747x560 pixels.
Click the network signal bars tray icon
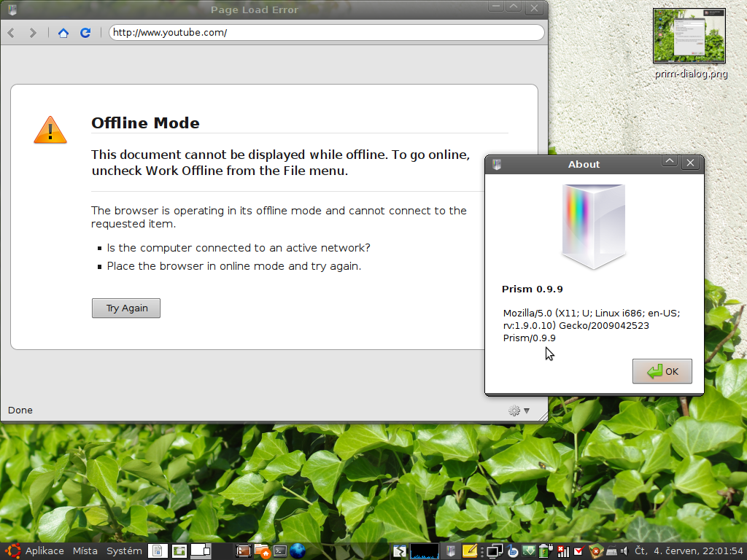pyautogui.click(x=562, y=551)
